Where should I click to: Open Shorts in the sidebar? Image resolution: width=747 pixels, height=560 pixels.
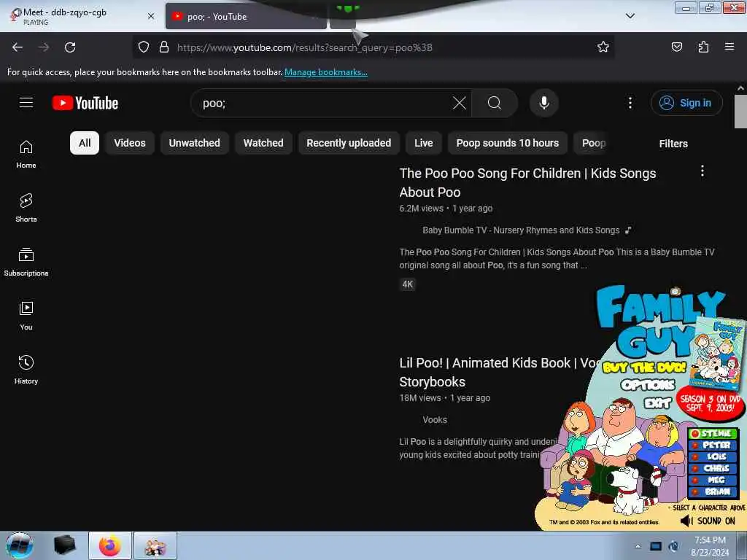(x=26, y=208)
